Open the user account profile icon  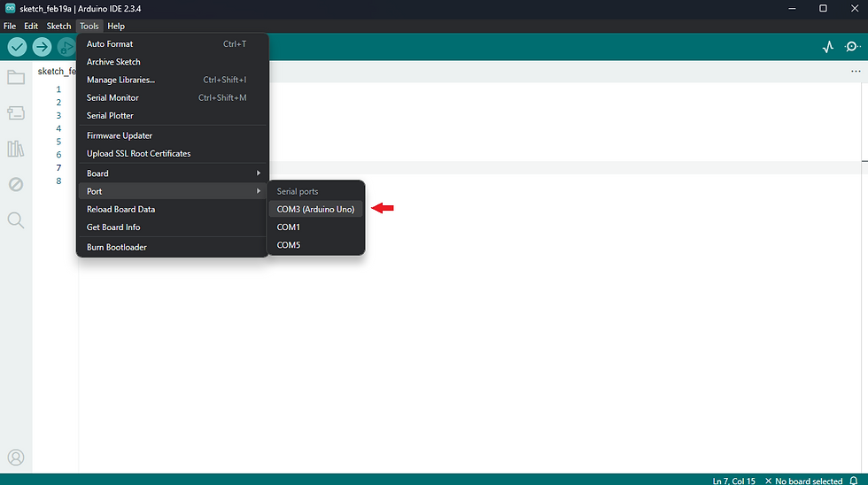pos(16,458)
